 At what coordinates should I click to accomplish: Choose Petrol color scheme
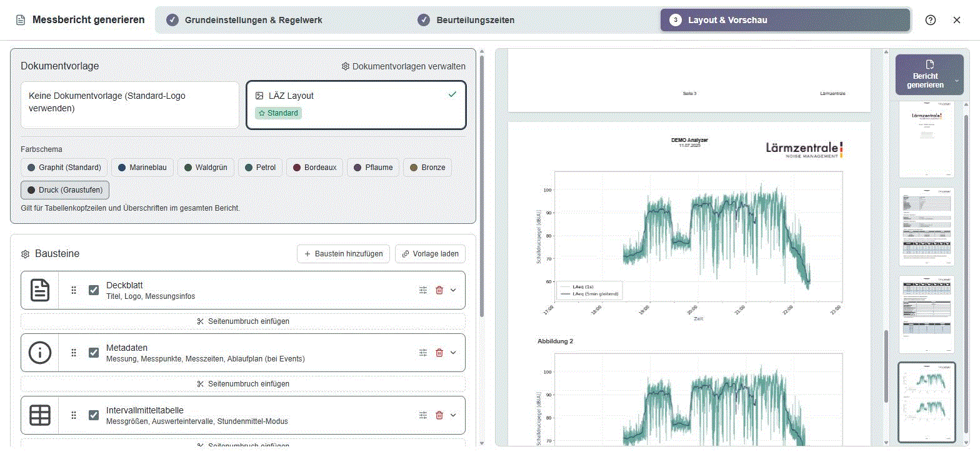point(261,168)
